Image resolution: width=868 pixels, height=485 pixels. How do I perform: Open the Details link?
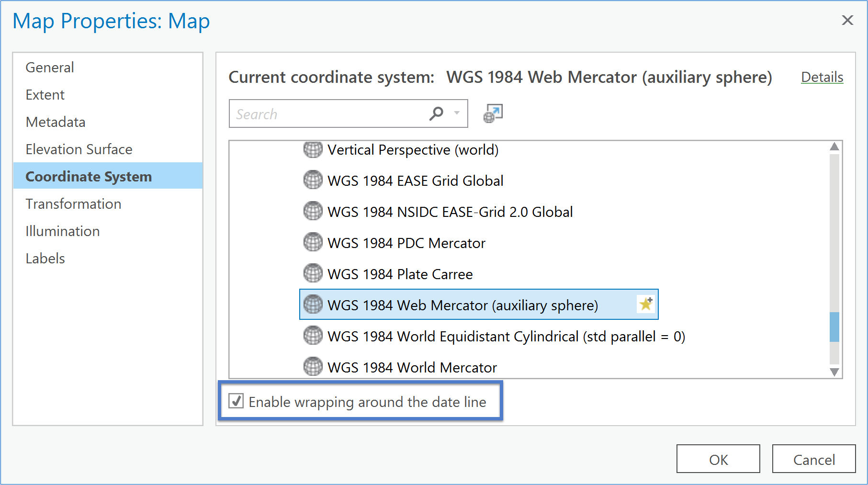[x=822, y=77]
